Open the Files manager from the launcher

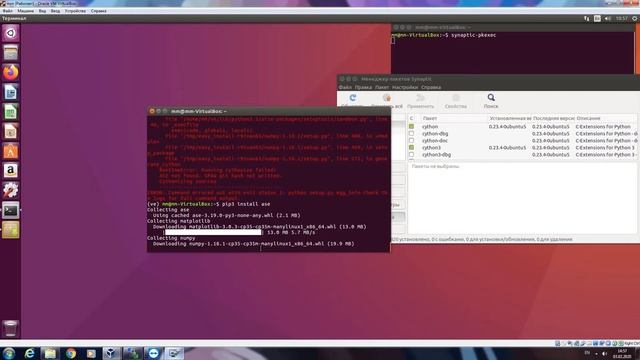11,53
